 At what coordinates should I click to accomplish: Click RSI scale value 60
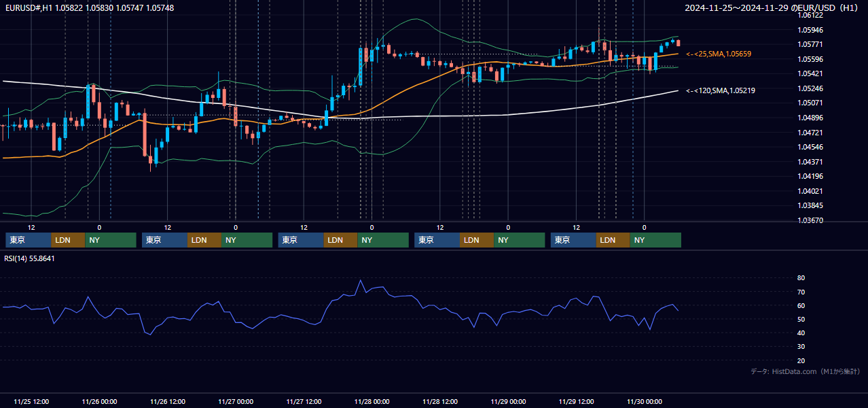pyautogui.click(x=801, y=305)
